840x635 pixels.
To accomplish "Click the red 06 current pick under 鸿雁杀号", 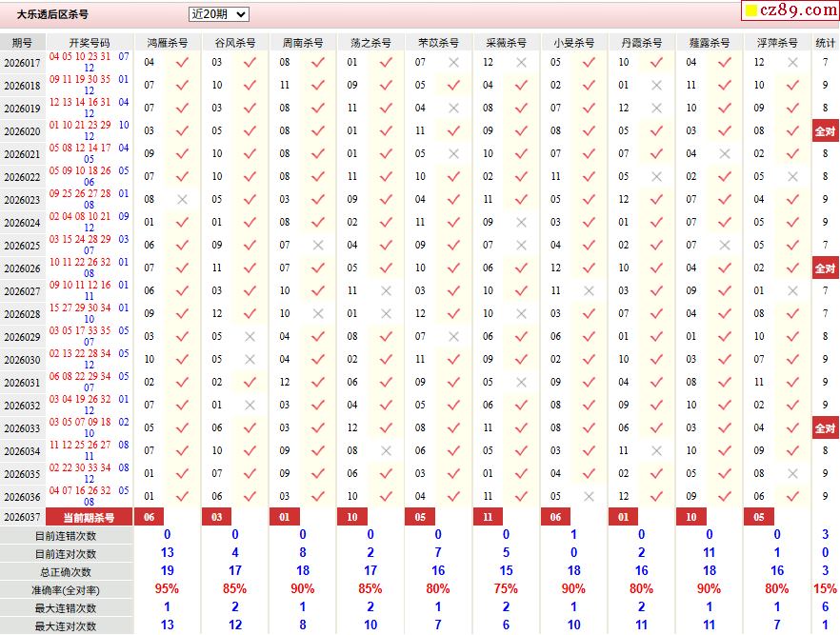I will point(149,517).
